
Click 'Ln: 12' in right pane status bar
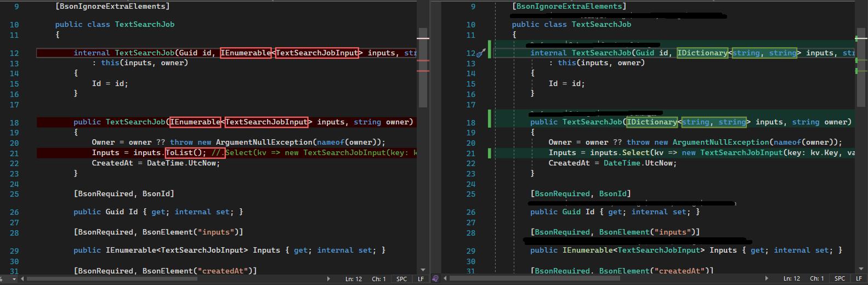pyautogui.click(x=792, y=278)
